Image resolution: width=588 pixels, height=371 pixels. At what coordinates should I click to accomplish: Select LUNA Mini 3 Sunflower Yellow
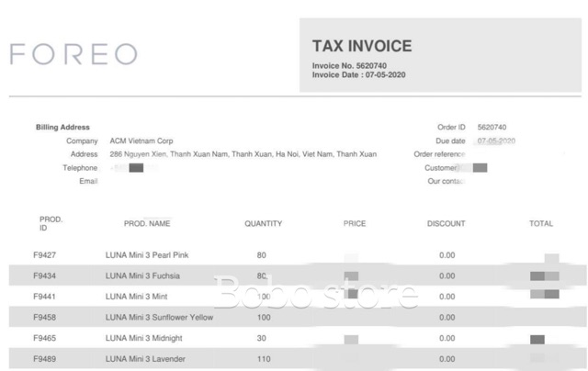(159, 318)
